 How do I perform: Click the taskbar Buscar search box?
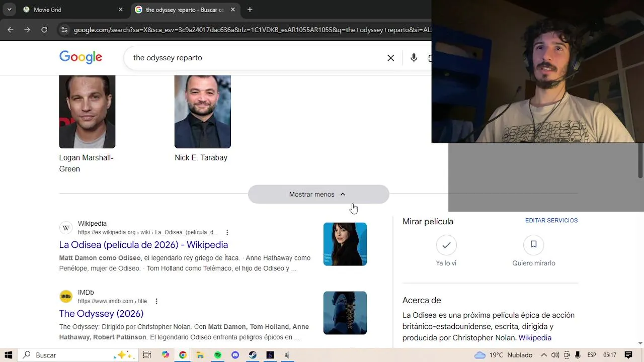coord(77,355)
